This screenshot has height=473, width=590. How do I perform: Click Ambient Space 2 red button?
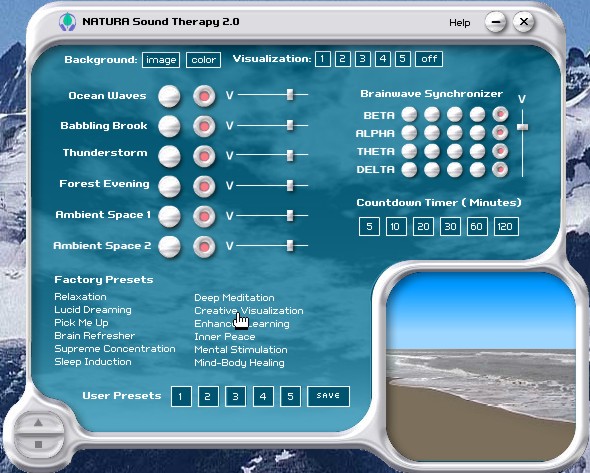[x=204, y=246]
